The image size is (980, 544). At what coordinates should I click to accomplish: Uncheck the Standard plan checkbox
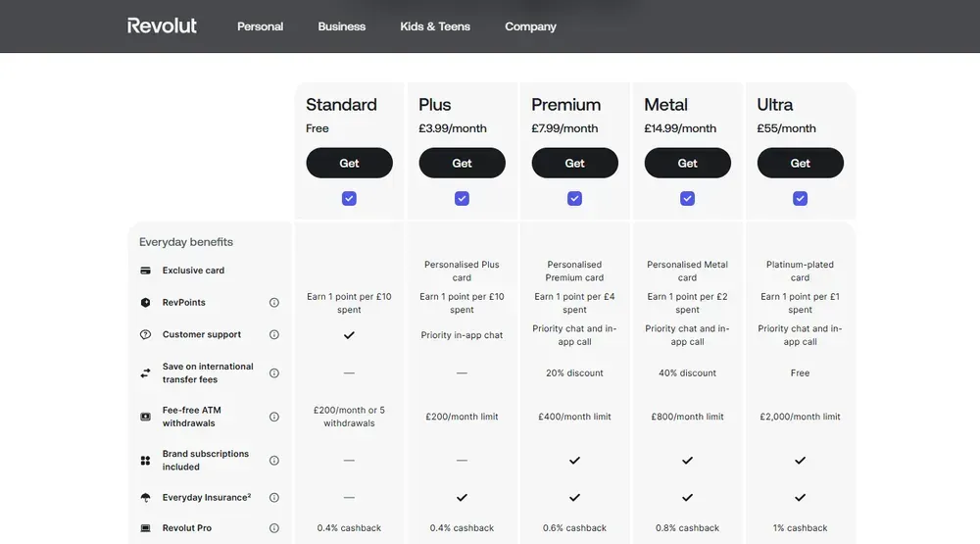(349, 198)
